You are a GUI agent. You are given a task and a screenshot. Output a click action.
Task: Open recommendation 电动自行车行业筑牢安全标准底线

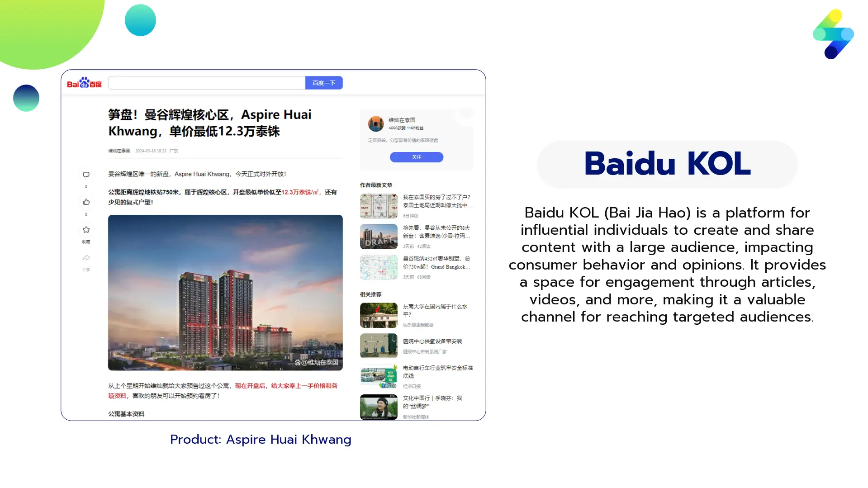coord(438,372)
